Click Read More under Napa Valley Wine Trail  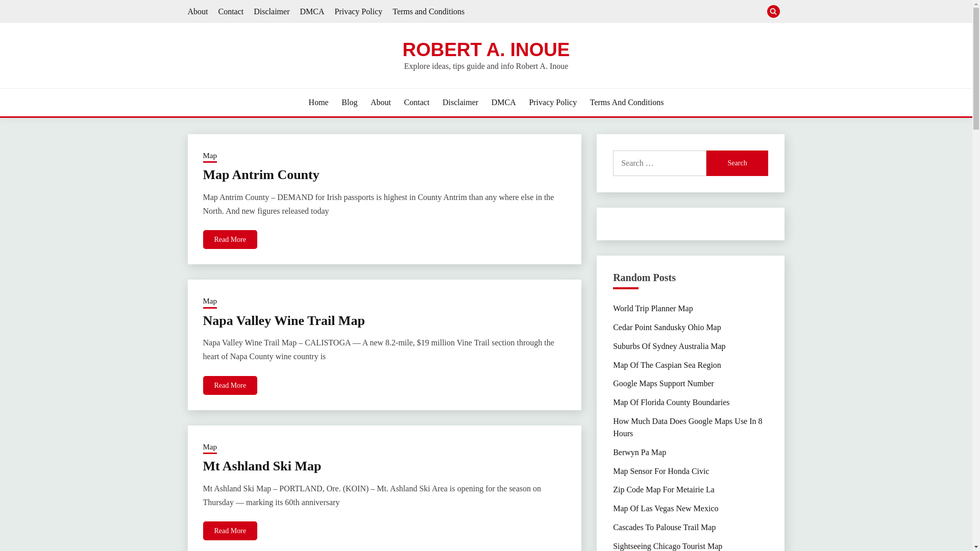click(x=230, y=385)
